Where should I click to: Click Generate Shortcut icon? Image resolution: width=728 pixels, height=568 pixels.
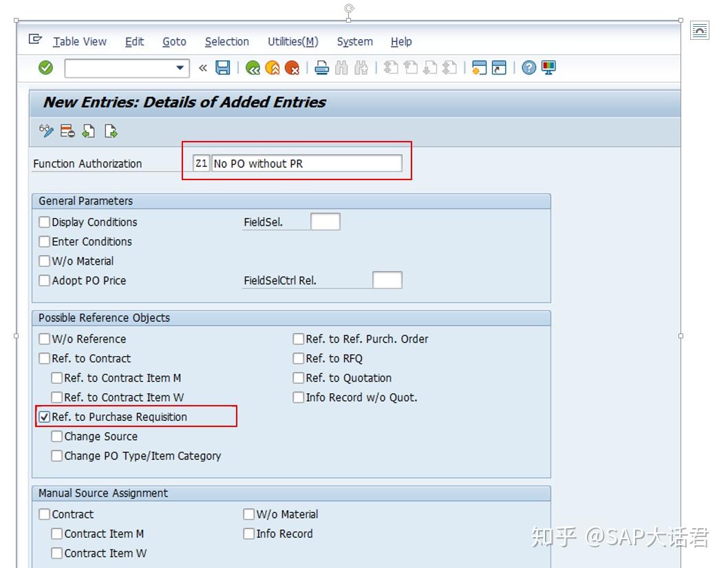coord(499,68)
